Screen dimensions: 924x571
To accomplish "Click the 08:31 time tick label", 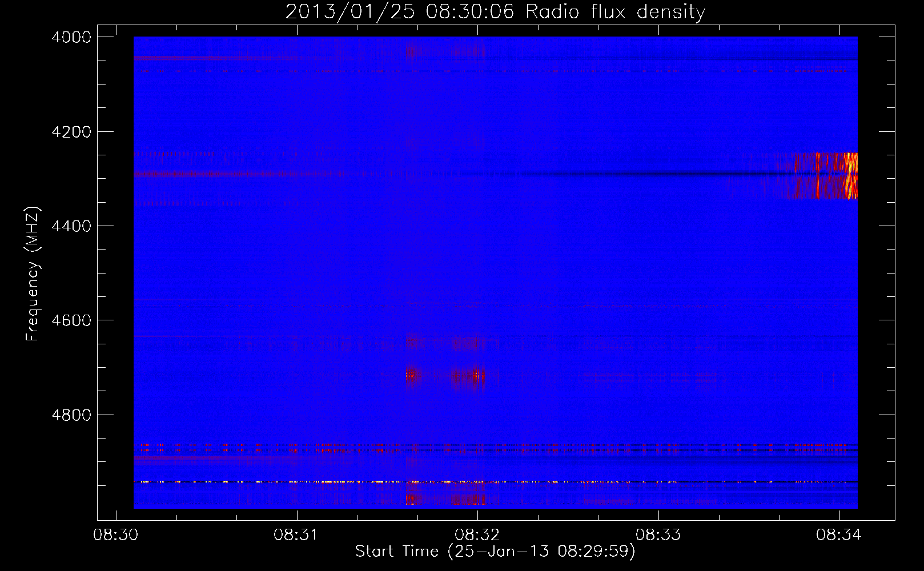I will [x=296, y=535].
